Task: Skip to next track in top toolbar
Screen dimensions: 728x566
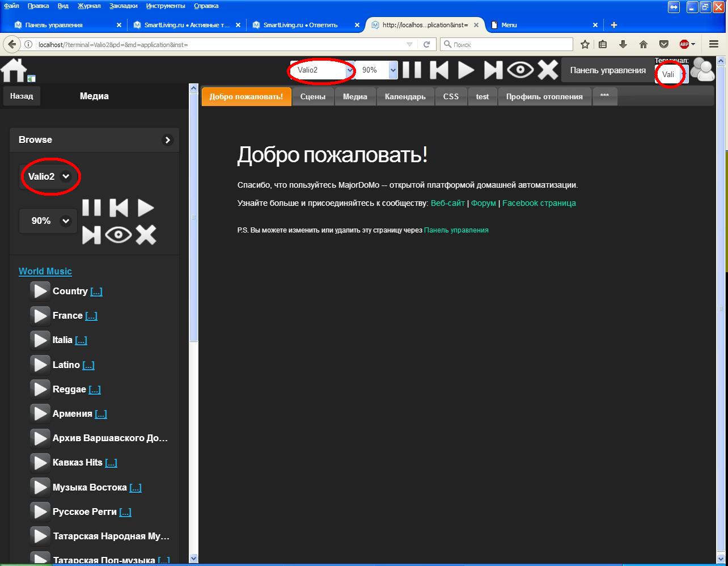Action: 493,70
